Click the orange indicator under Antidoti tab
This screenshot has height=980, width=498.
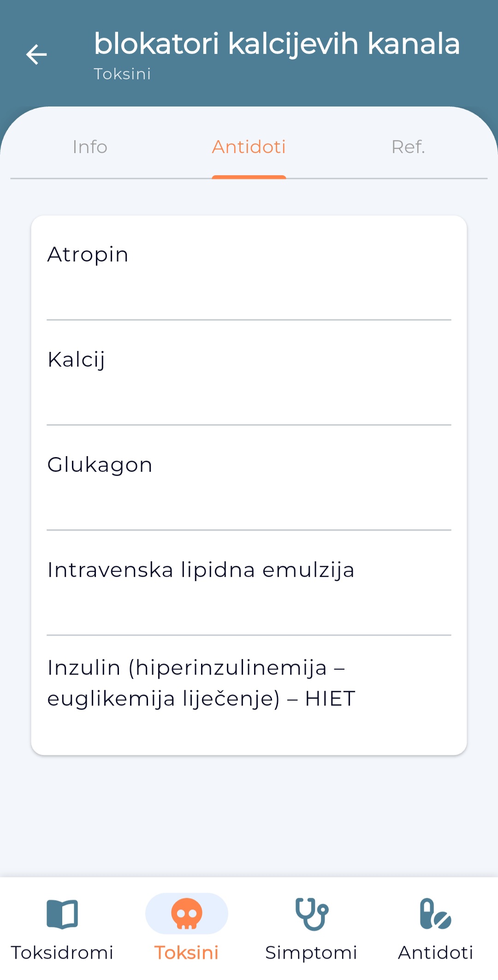(249, 177)
